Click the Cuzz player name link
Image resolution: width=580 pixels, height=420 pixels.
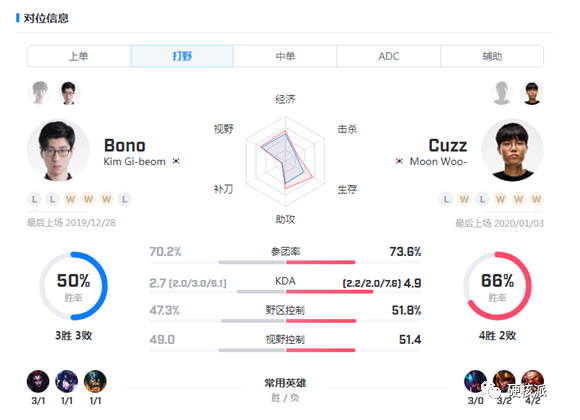click(448, 145)
